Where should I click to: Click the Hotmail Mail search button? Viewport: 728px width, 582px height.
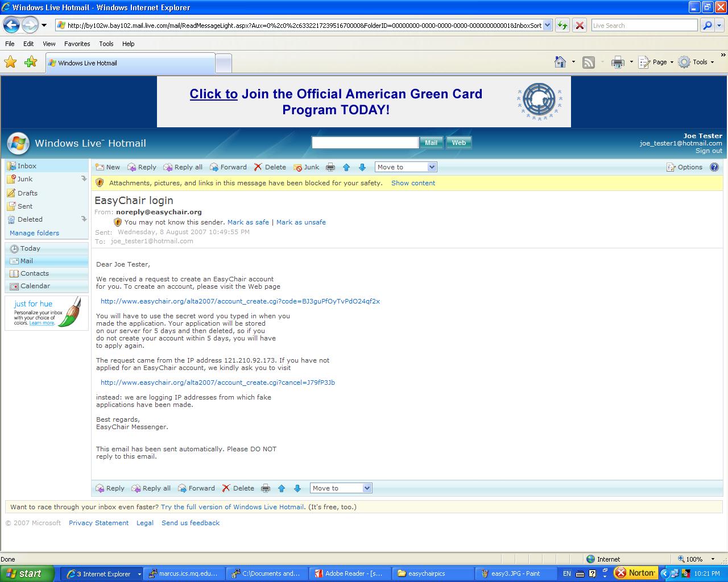[431, 143]
